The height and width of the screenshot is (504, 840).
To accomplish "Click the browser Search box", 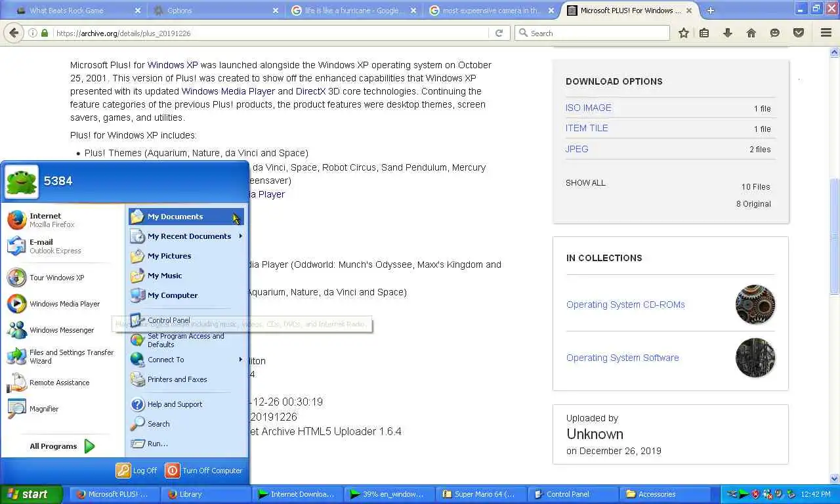I will [592, 33].
